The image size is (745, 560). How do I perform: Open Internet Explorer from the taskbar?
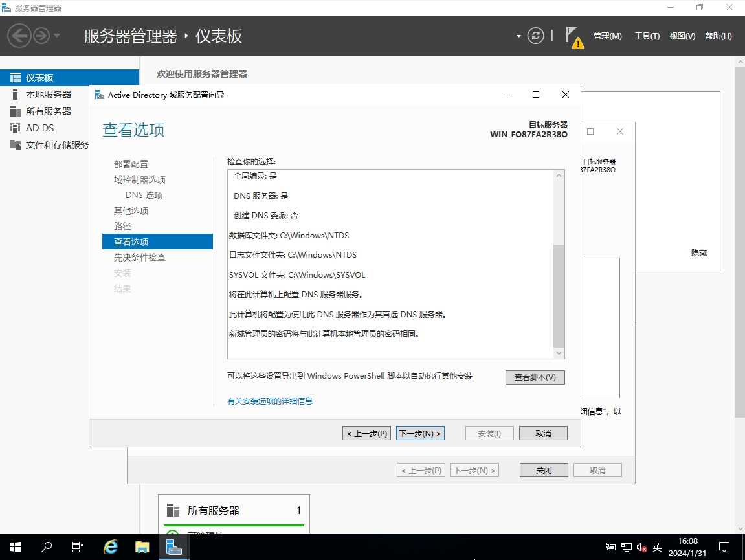[111, 547]
